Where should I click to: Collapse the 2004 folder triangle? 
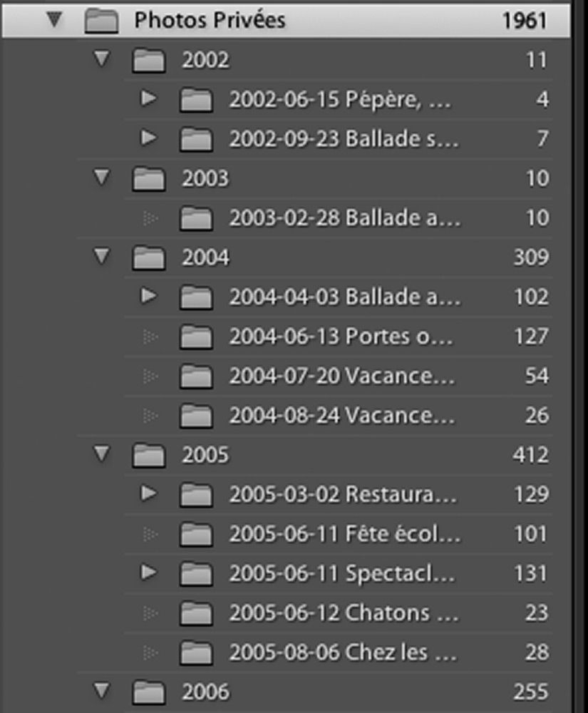[x=102, y=257]
